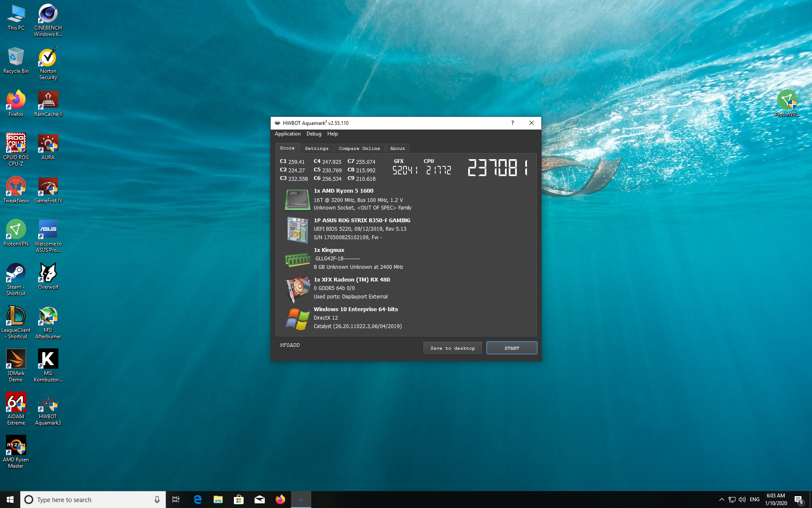The image size is (812, 508).
Task: Show hidden system tray icons
Action: click(x=721, y=500)
